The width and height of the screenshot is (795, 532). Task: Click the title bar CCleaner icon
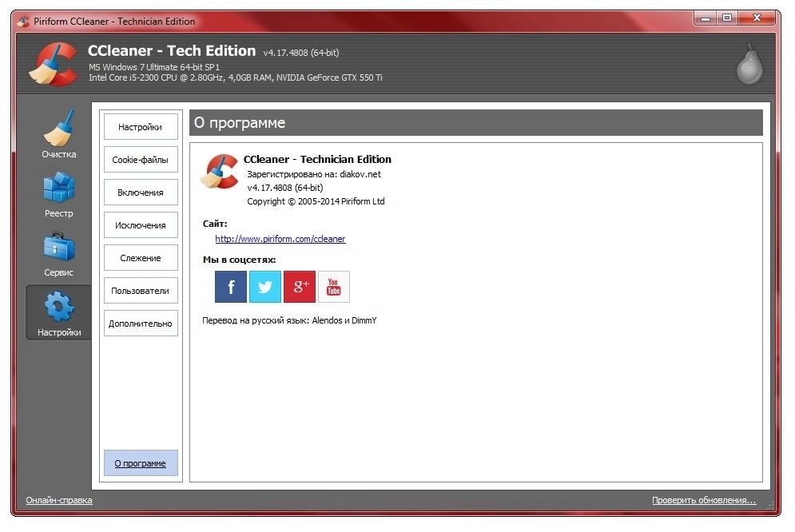[x=23, y=22]
